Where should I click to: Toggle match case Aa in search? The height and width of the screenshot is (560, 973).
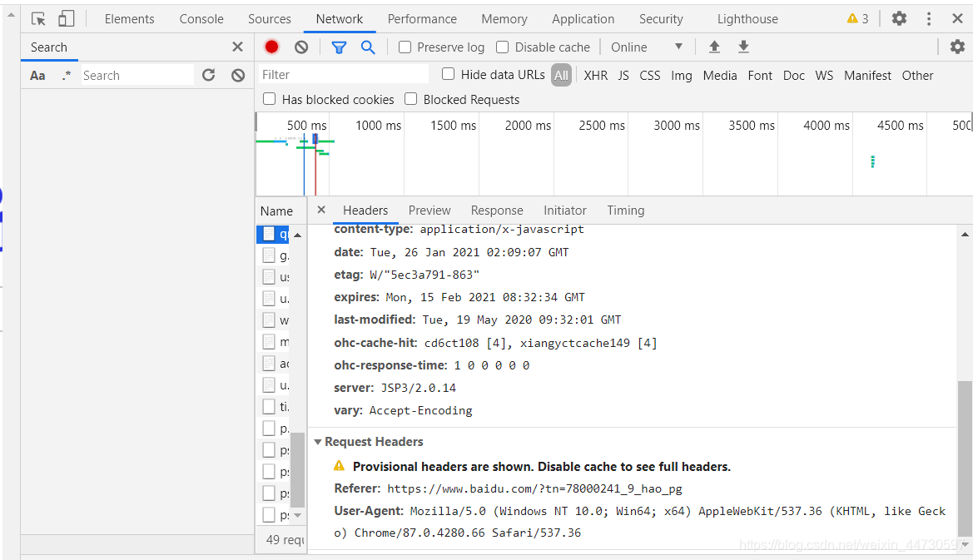point(37,76)
